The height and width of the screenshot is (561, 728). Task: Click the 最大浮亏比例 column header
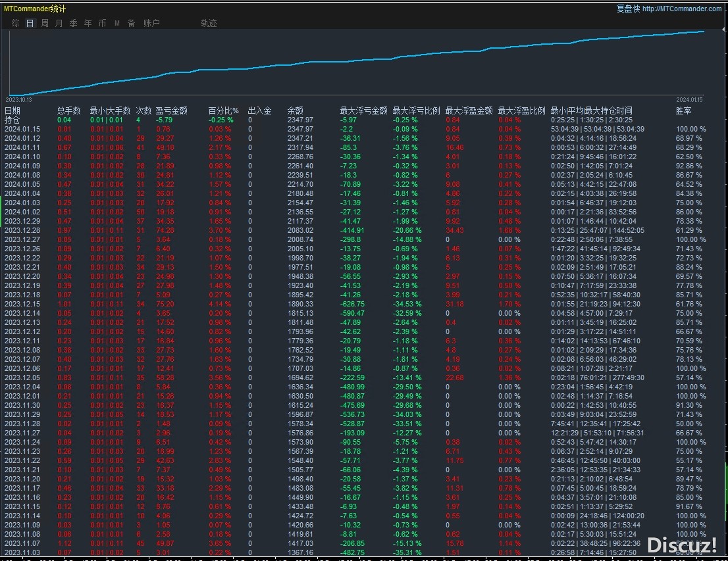point(417,110)
